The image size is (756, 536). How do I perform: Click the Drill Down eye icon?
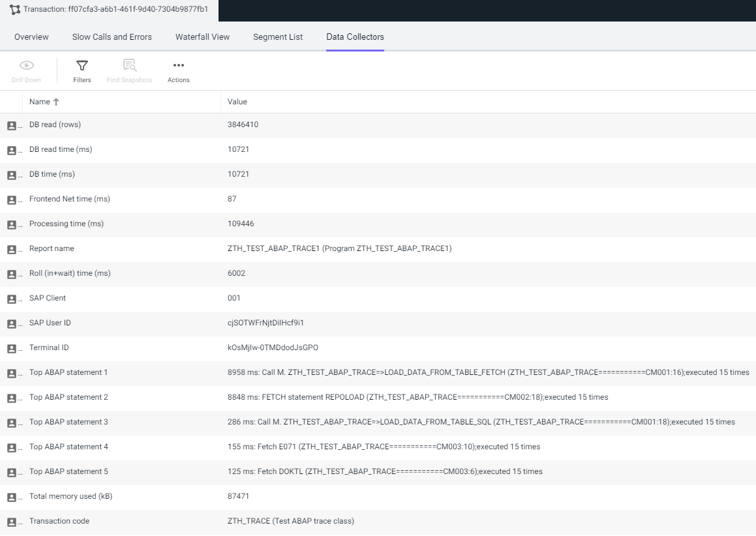point(27,65)
